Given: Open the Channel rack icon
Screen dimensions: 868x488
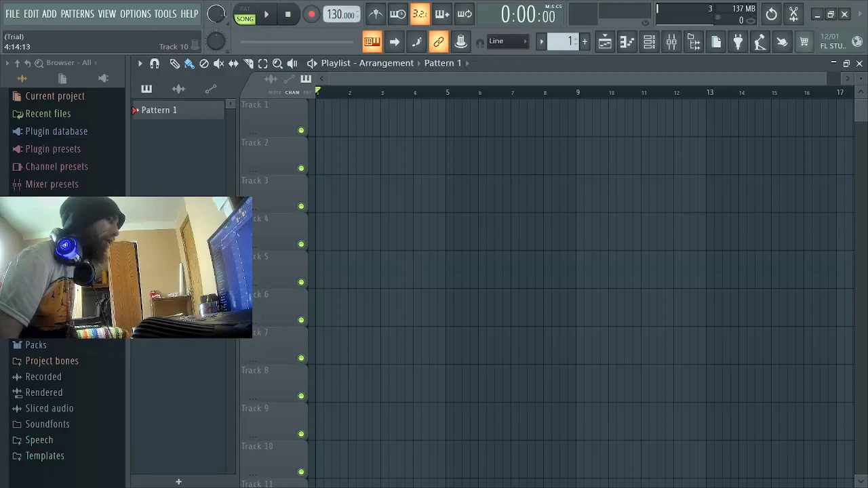Looking at the screenshot, I should (x=649, y=42).
